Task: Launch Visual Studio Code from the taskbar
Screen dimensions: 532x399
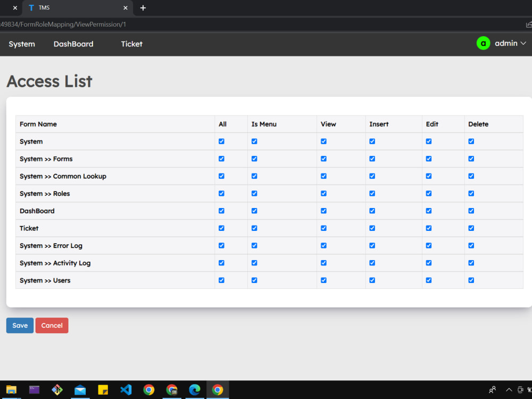Action: point(126,390)
